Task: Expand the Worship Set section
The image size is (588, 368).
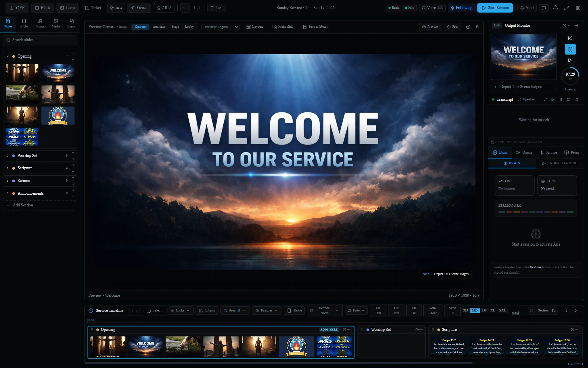Action: pos(8,156)
